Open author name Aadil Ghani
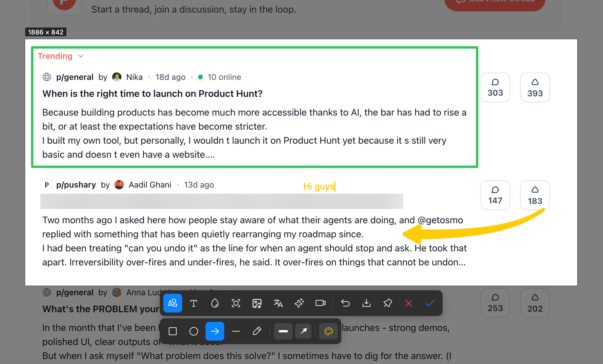 click(150, 185)
